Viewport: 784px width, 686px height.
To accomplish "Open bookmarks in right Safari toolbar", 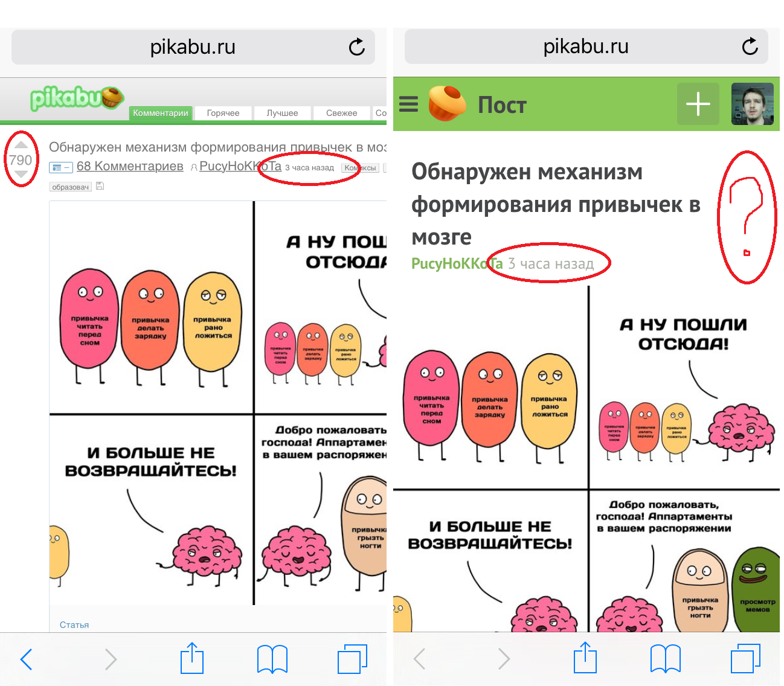I will 665,658.
